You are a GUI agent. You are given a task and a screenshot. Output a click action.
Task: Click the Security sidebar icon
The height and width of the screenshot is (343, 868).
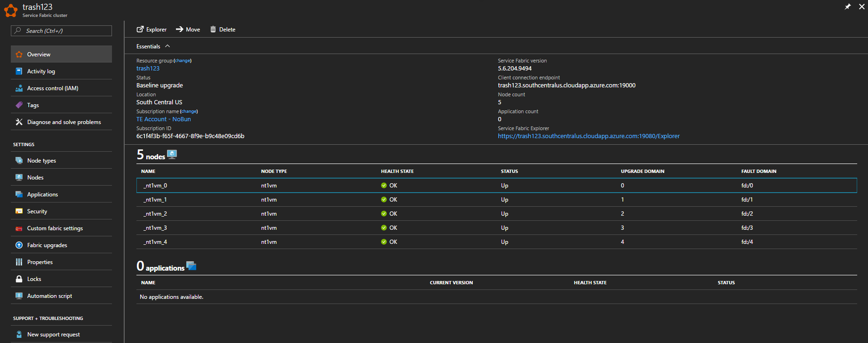pyautogui.click(x=19, y=211)
